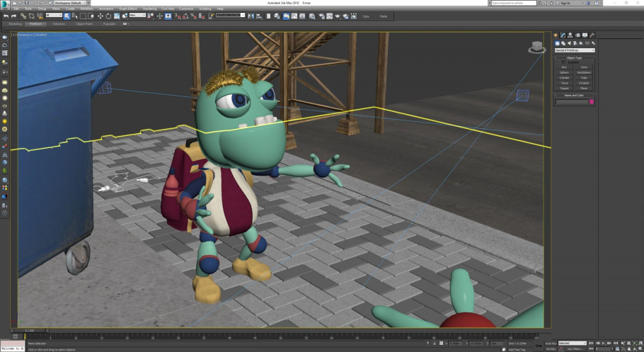This screenshot has height=352, width=644.
Task: Click the Save File icon in quick access toolbar
Action: 26,3
